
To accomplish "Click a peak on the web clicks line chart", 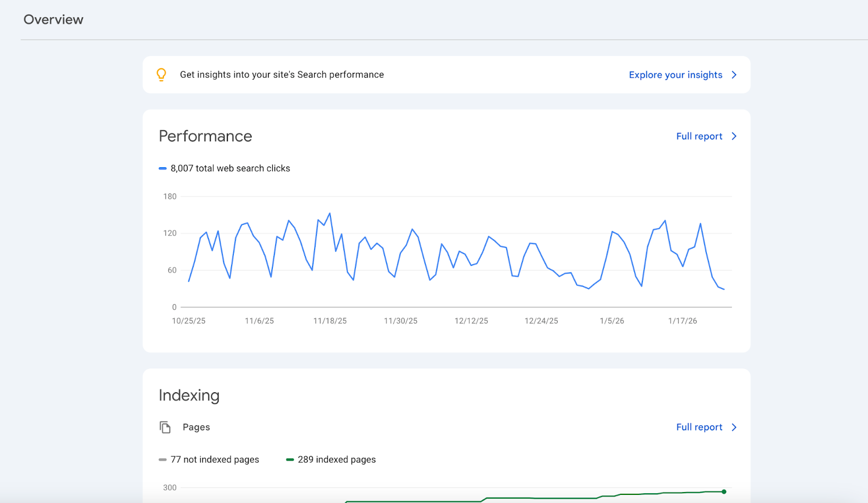I will (x=330, y=214).
